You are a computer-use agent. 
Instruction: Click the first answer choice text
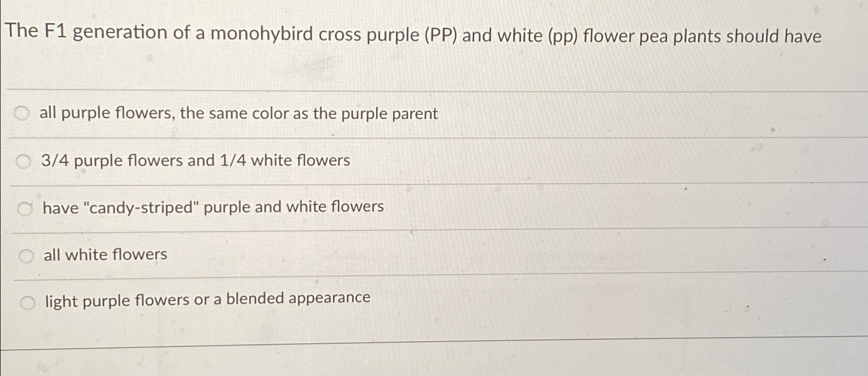coord(238,114)
